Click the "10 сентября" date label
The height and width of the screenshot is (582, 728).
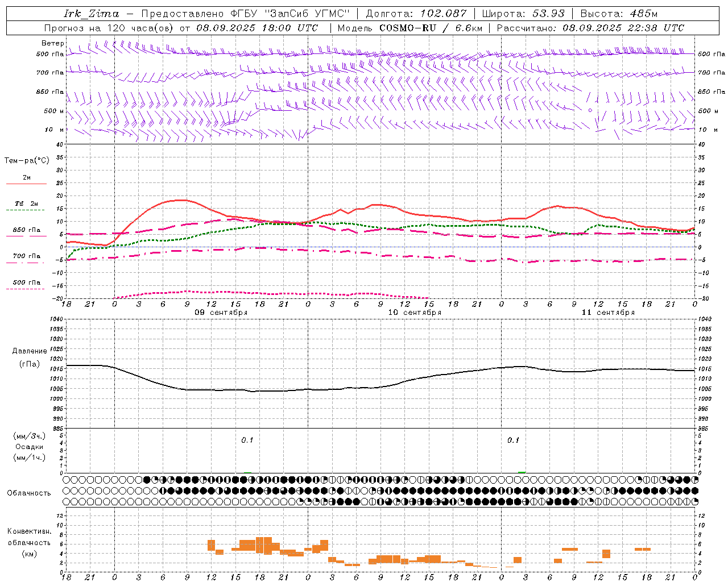[415, 313]
